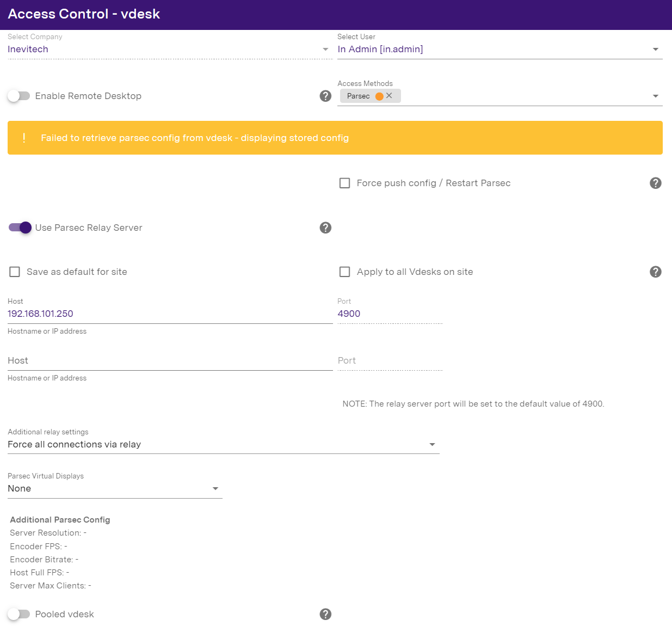Check Force push config / Restart Parsec
Image resolution: width=672 pixels, height=632 pixels.
click(x=344, y=183)
